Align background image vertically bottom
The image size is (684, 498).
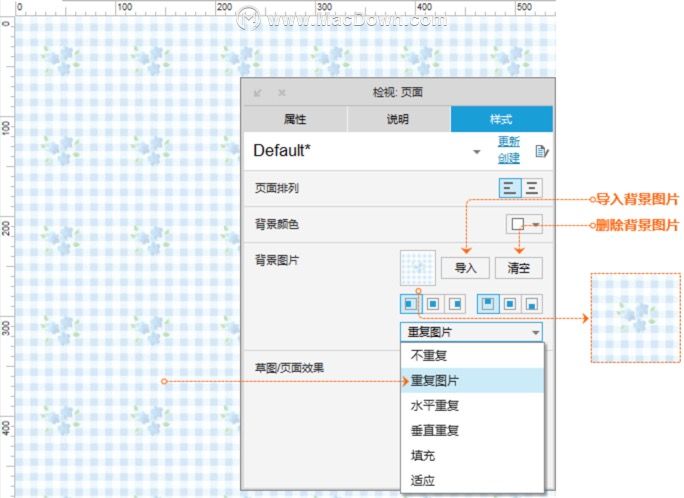[x=532, y=304]
